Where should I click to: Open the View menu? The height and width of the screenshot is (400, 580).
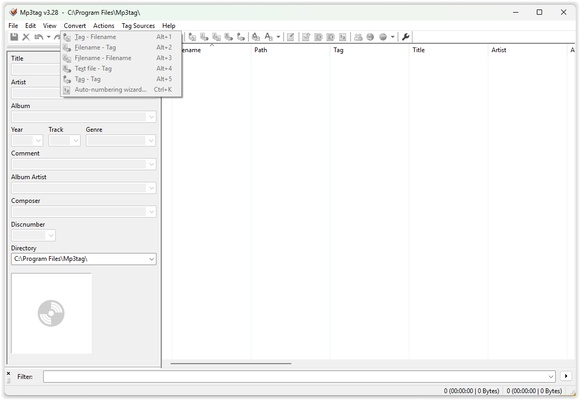tap(50, 26)
